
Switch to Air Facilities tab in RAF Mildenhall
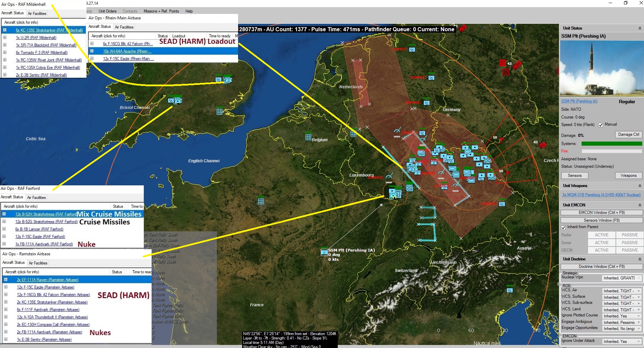(37, 14)
